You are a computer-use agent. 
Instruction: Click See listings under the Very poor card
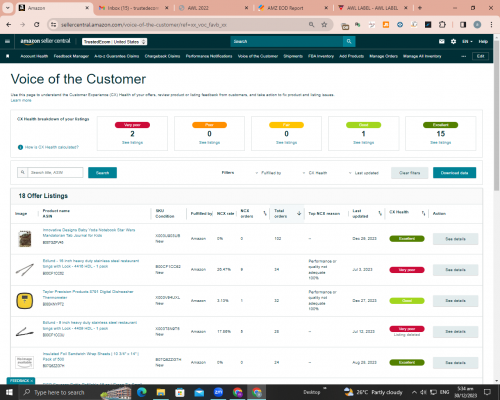pos(132,142)
